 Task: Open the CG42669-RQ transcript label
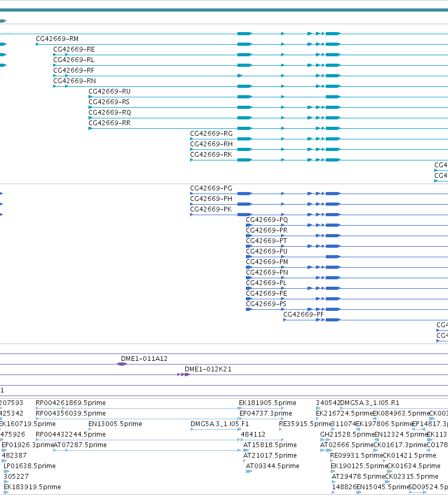[109, 113]
